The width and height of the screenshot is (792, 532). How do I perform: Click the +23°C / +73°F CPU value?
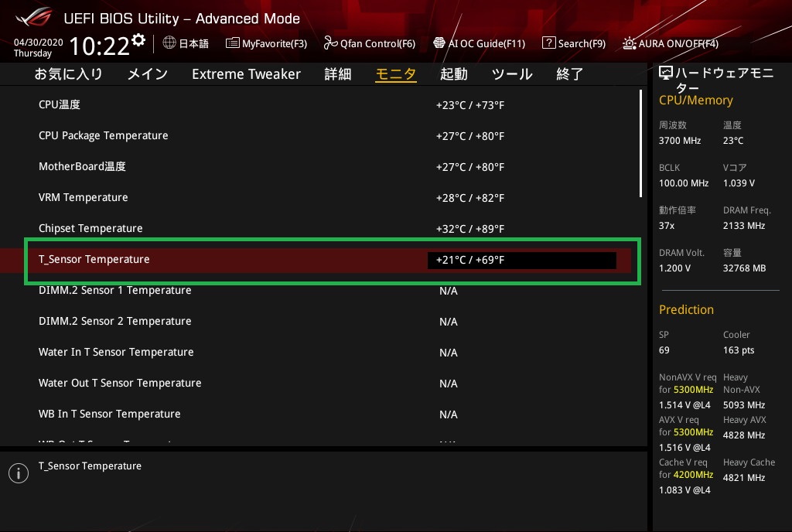469,105
